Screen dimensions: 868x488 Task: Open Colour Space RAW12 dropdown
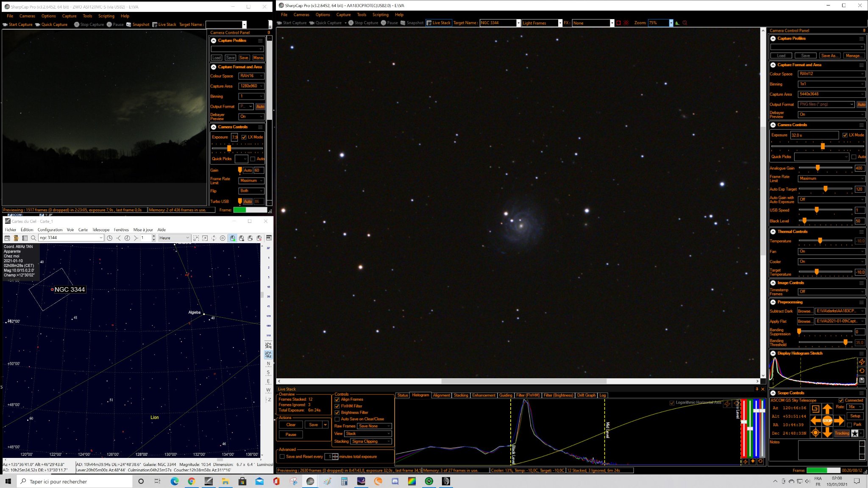[x=831, y=74]
